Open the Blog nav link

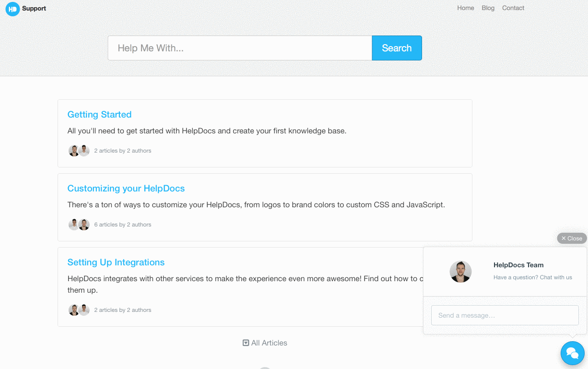pyautogui.click(x=488, y=8)
